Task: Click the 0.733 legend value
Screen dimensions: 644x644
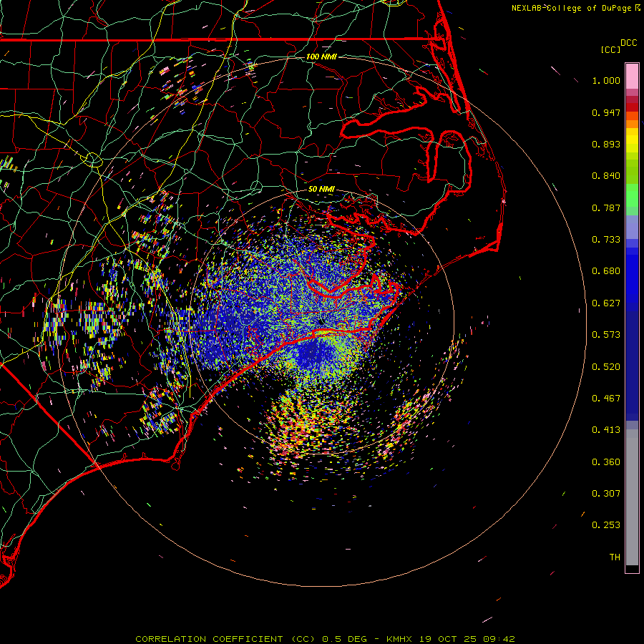Action: [x=606, y=240]
